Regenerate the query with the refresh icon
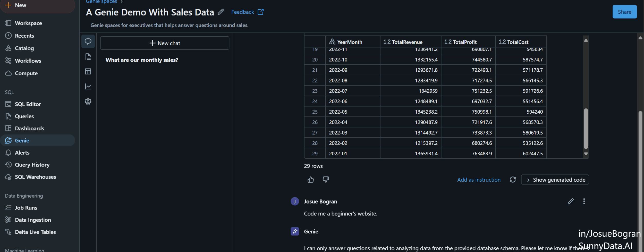The width and height of the screenshot is (644, 252). [512, 180]
